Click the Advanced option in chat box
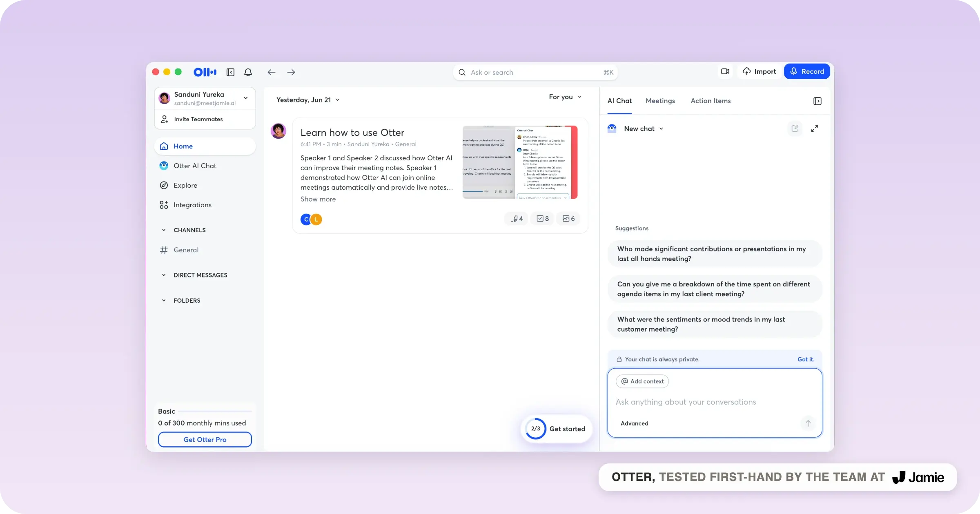The width and height of the screenshot is (980, 514). pyautogui.click(x=634, y=423)
